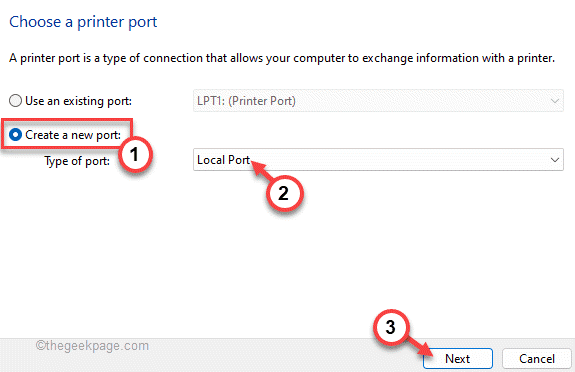Click the Next button
Screen dimensions: 575x372
coord(457,358)
